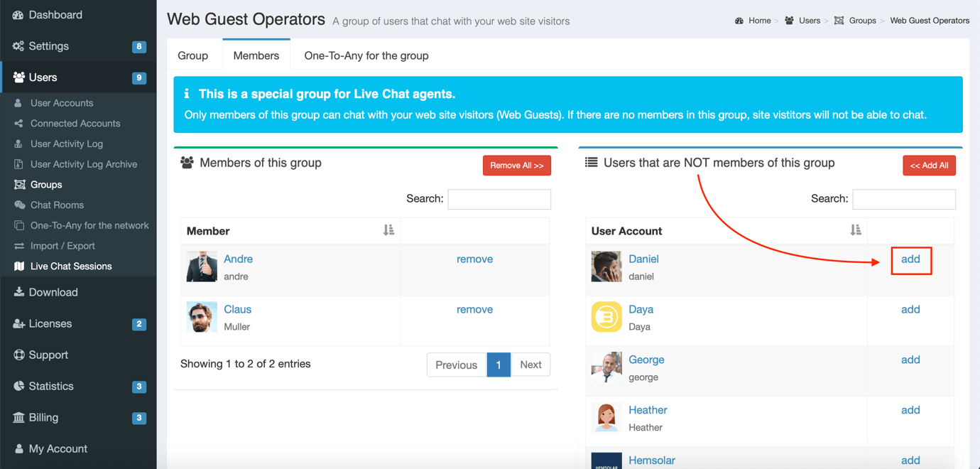Click the Next pagination button
The width and height of the screenshot is (980, 469).
(530, 365)
